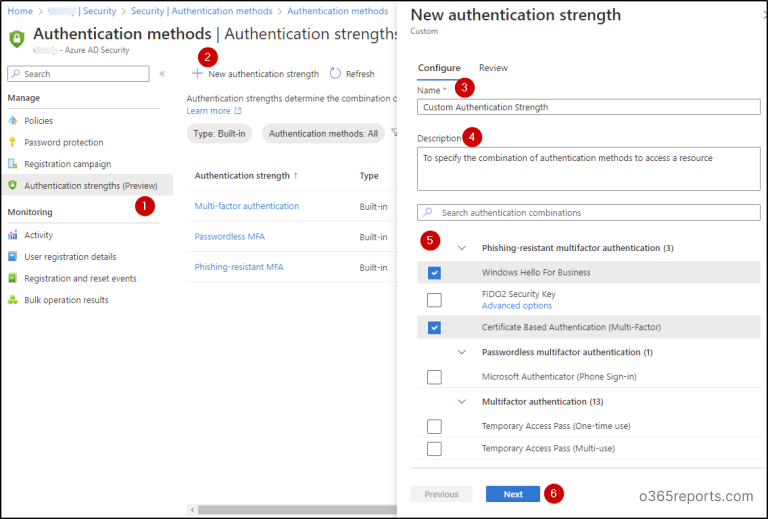This screenshot has width=768, height=519.
Task: Open Registration campaign page
Action: pos(68,164)
